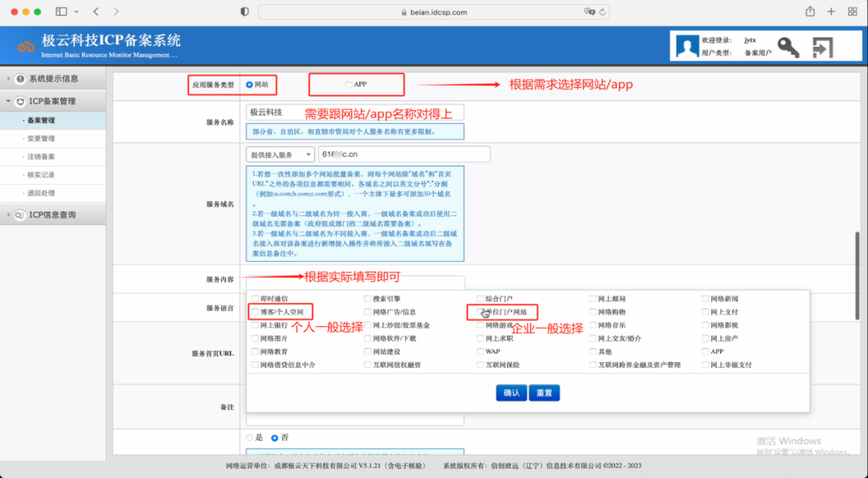Click the 服务名称 input field
This screenshot has width=868, height=478.
click(354, 112)
